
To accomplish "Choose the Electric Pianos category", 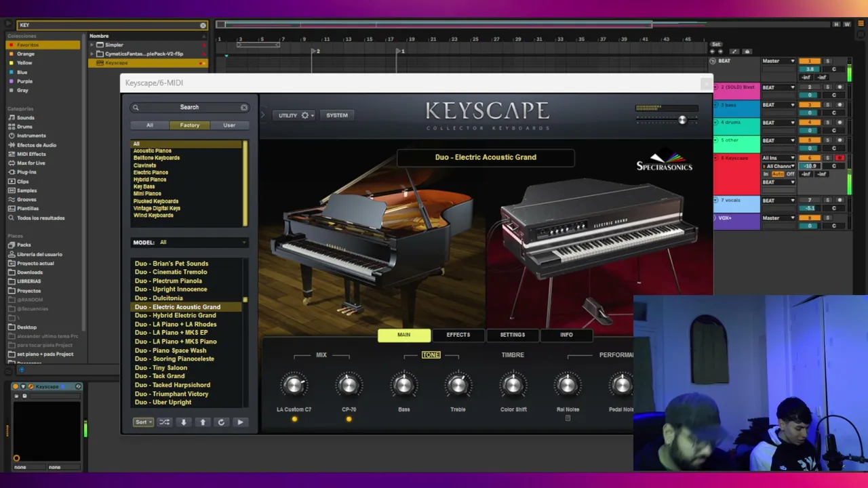I will pyautogui.click(x=151, y=172).
